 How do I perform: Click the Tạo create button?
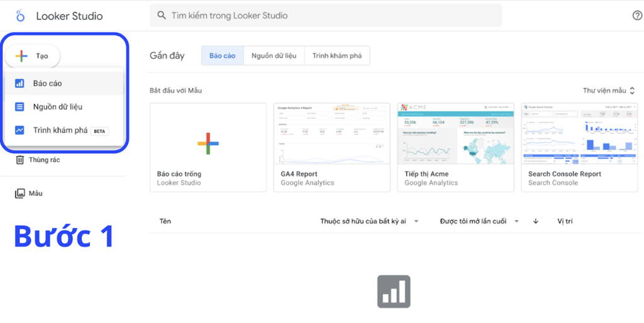(33, 56)
